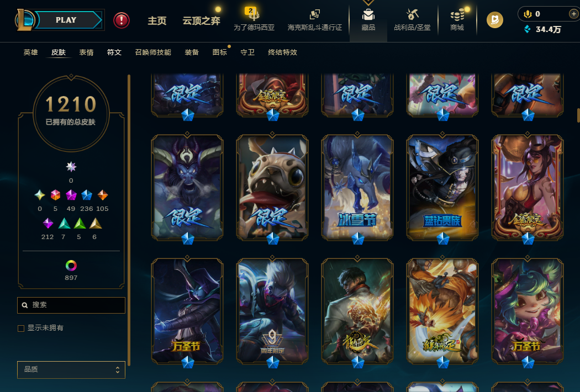580x392 pixels.
Task: Open the 藏品 collection backpack icon
Action: (x=368, y=15)
